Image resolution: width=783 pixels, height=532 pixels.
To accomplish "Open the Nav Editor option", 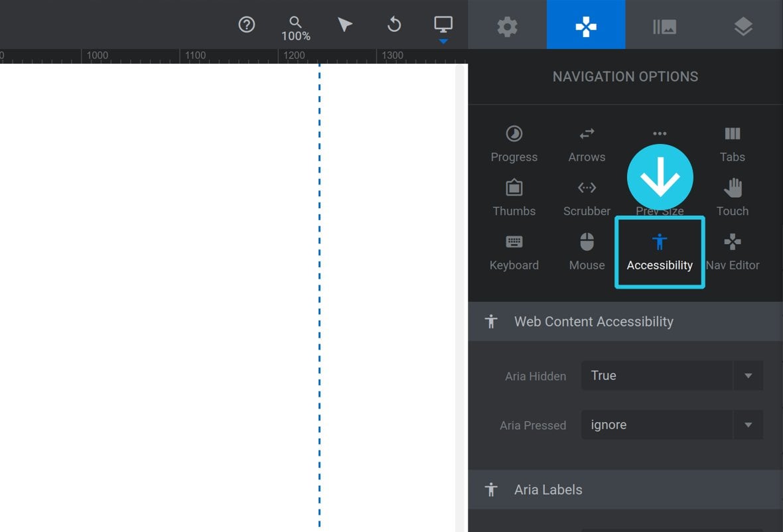I will [x=733, y=252].
